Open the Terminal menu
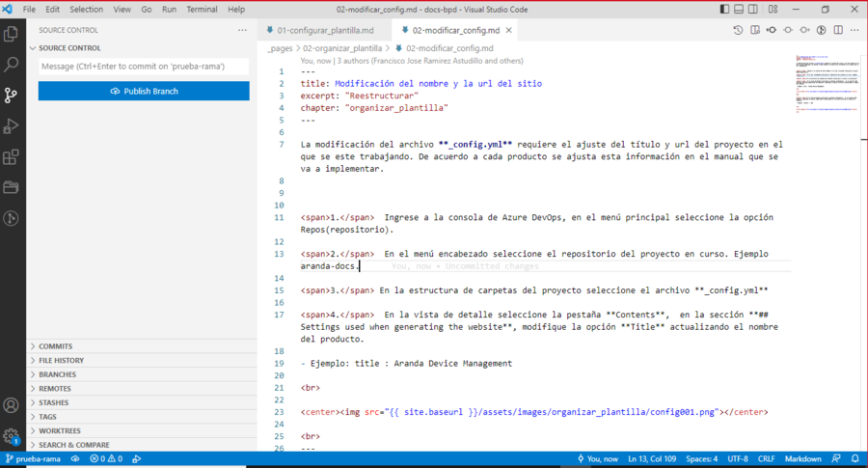868x468 pixels. click(202, 10)
